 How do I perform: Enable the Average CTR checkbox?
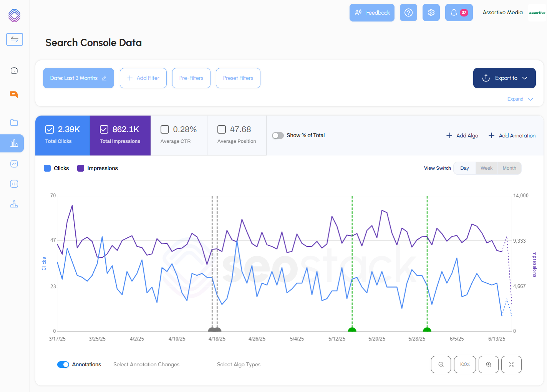(165, 129)
